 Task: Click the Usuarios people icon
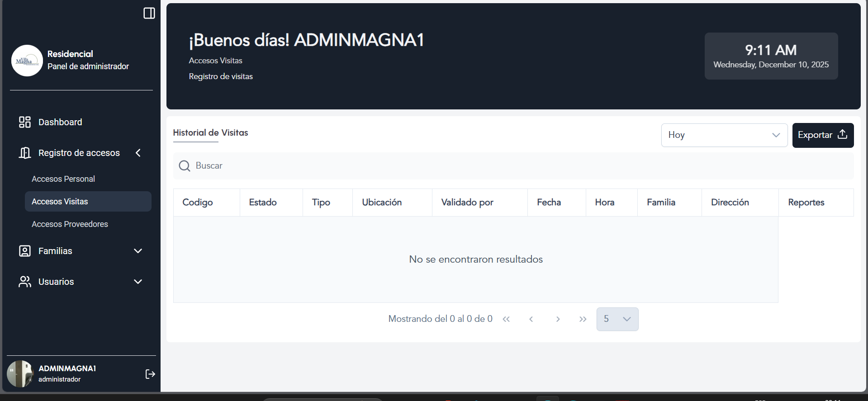pos(25,282)
